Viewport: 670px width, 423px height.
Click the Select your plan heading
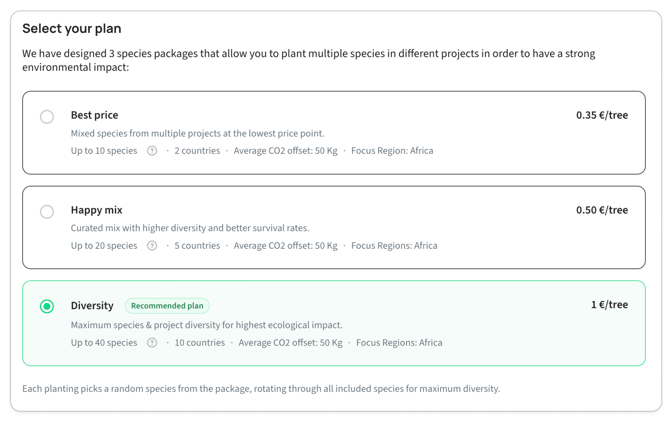(72, 29)
